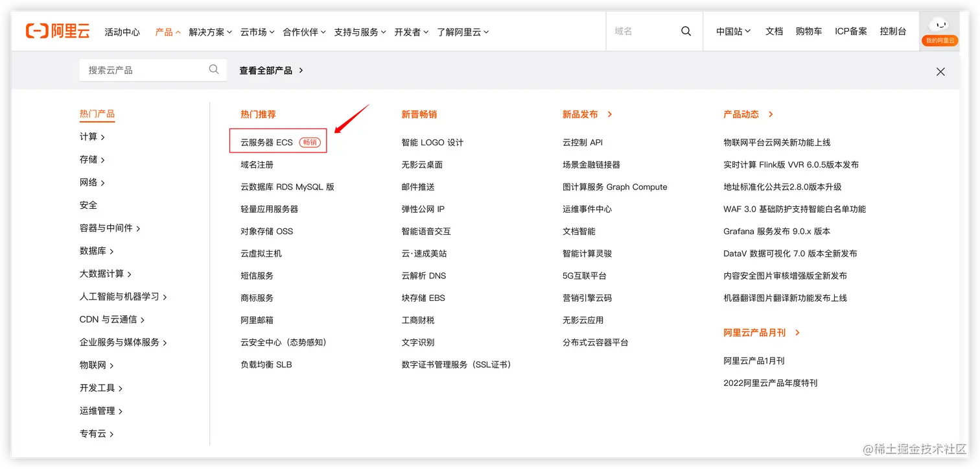Open 云服务器 ECS link
This screenshot has width=980, height=469.
[x=266, y=142]
